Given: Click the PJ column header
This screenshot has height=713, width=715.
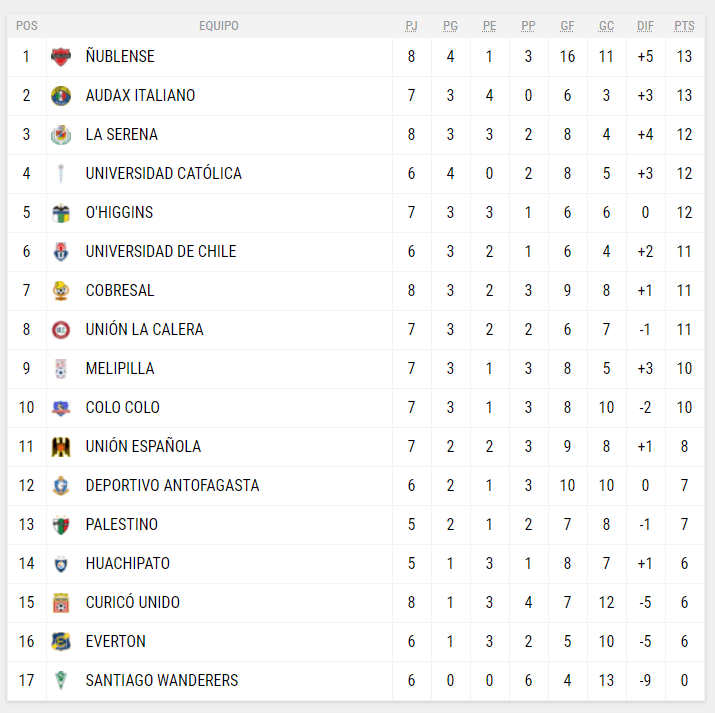Looking at the screenshot, I should coord(411,26).
